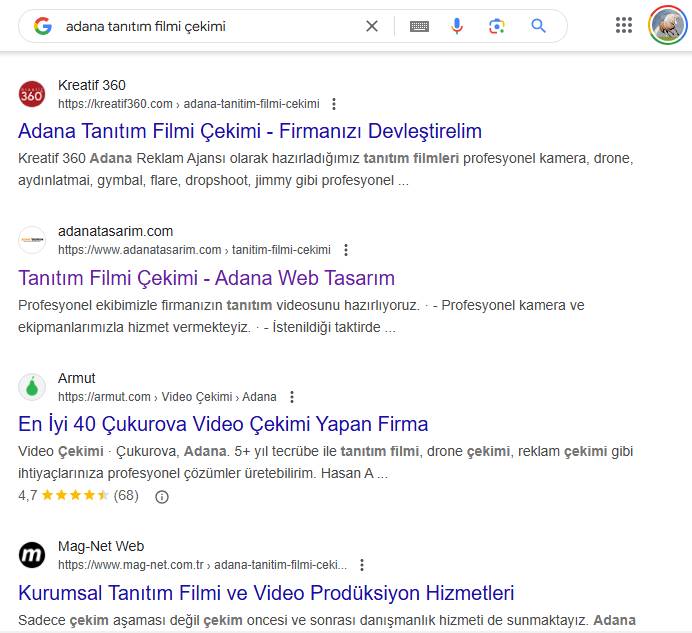Clear the search query with X icon

pos(372,26)
